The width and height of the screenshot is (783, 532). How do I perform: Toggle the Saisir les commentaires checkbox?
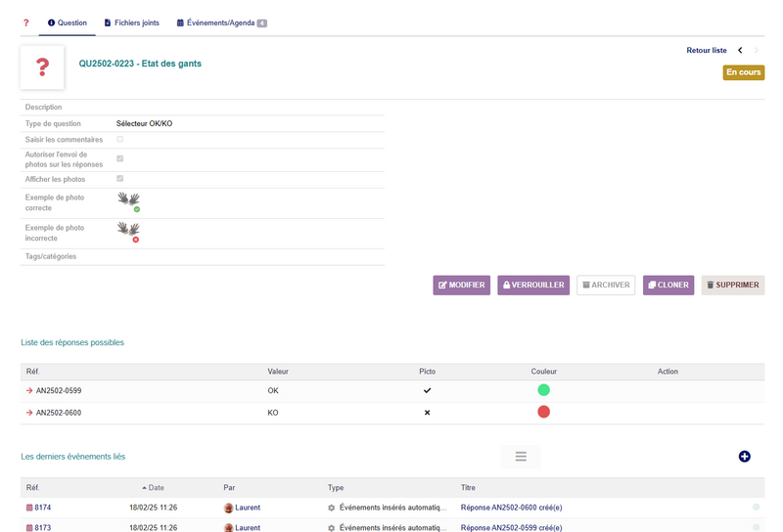coord(119,139)
